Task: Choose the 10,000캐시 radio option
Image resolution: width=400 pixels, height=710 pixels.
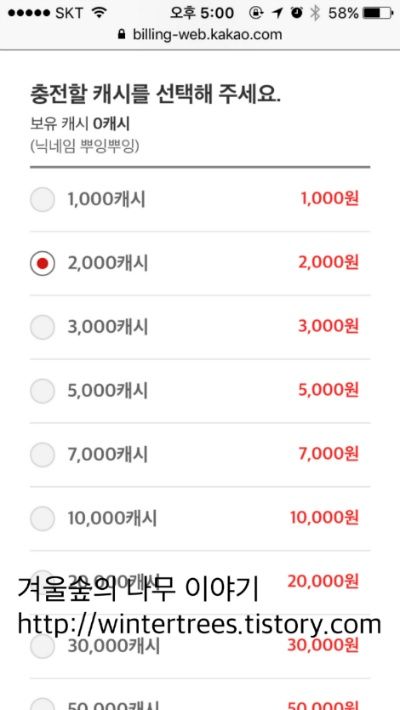Action: click(x=43, y=518)
